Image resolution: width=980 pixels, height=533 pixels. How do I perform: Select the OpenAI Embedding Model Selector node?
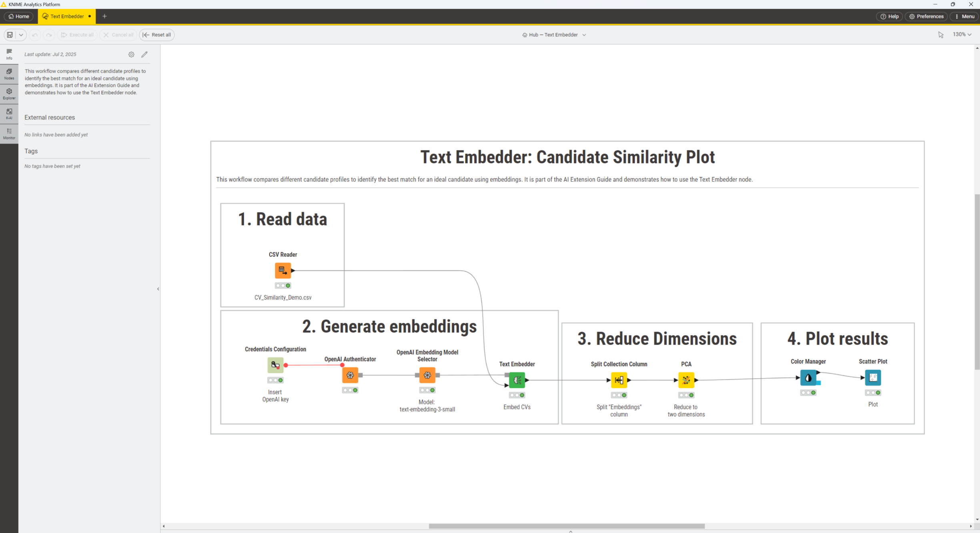pyautogui.click(x=427, y=375)
